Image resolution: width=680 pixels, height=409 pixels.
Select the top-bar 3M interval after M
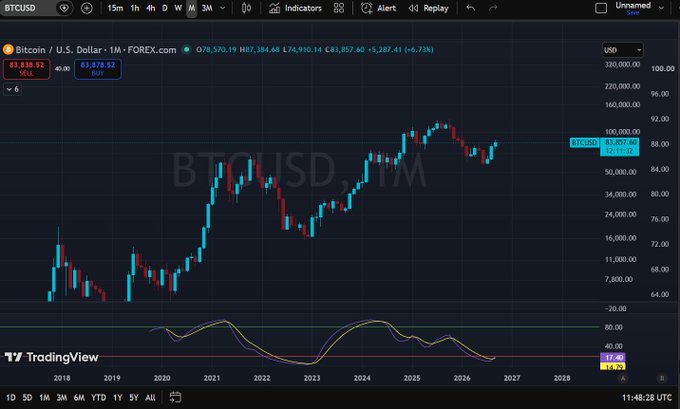207,8
